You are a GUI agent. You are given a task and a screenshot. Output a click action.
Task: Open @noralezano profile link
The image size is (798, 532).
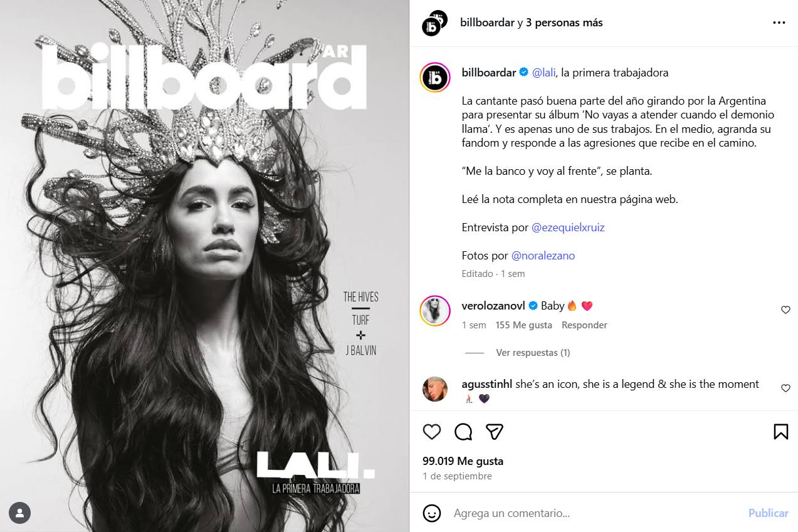tap(543, 256)
